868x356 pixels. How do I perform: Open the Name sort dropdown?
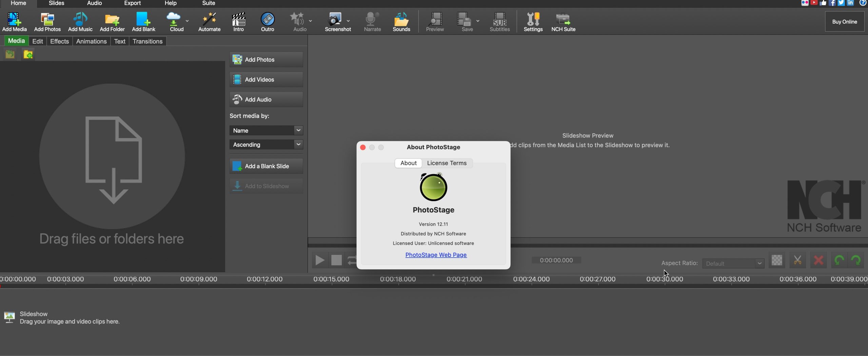tap(266, 130)
